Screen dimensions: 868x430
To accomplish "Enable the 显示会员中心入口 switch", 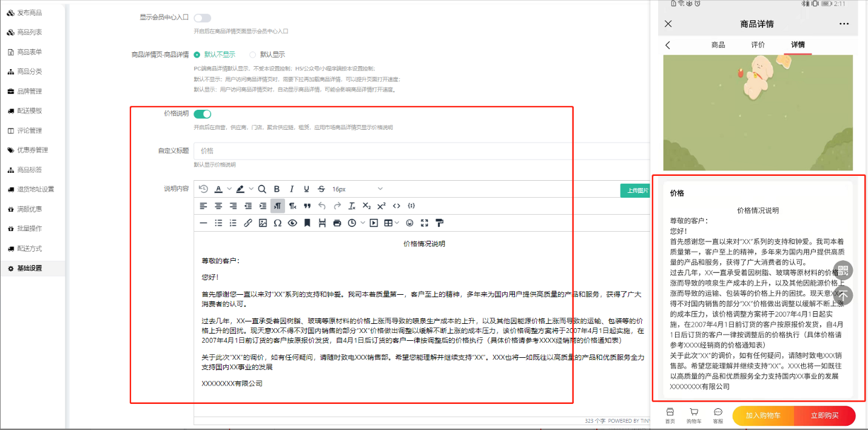I will (x=203, y=18).
